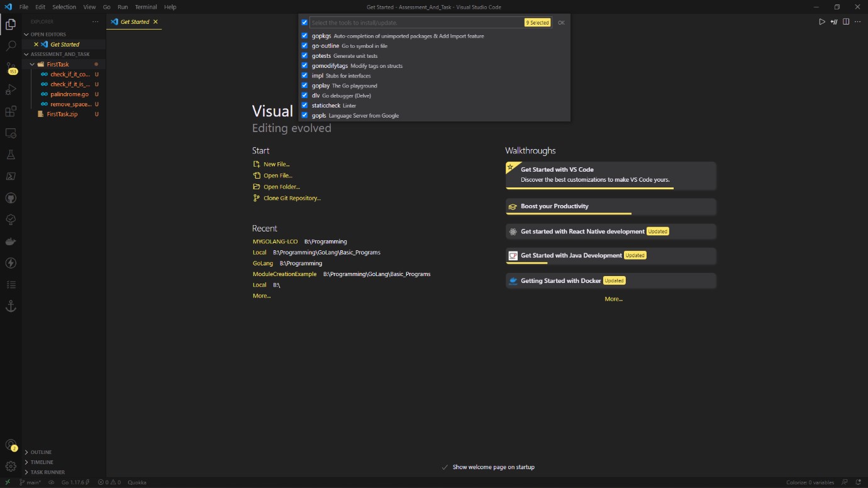Focus the tools install filter input
Viewport: 868px width, 488px height.
tap(416, 23)
